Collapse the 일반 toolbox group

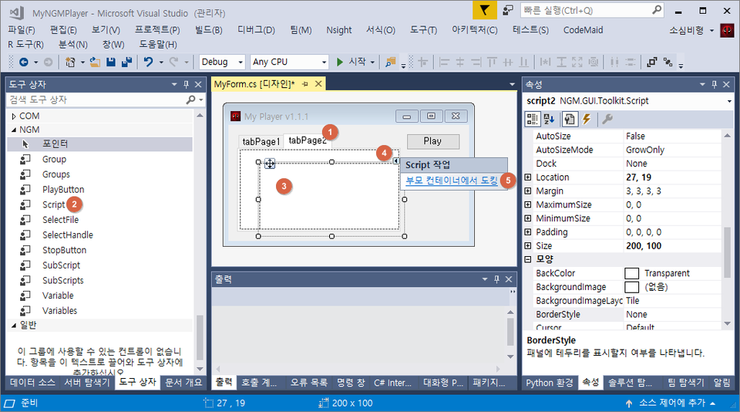tap(14, 325)
